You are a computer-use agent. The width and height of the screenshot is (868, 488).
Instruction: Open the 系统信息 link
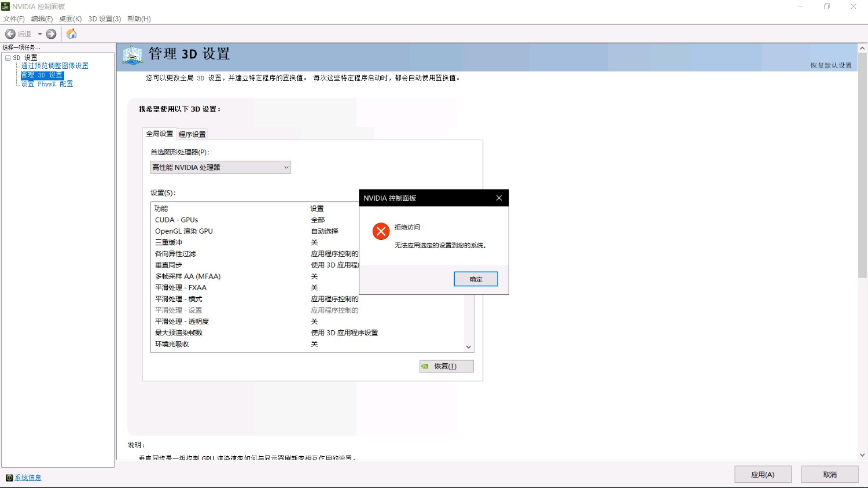(x=28, y=478)
